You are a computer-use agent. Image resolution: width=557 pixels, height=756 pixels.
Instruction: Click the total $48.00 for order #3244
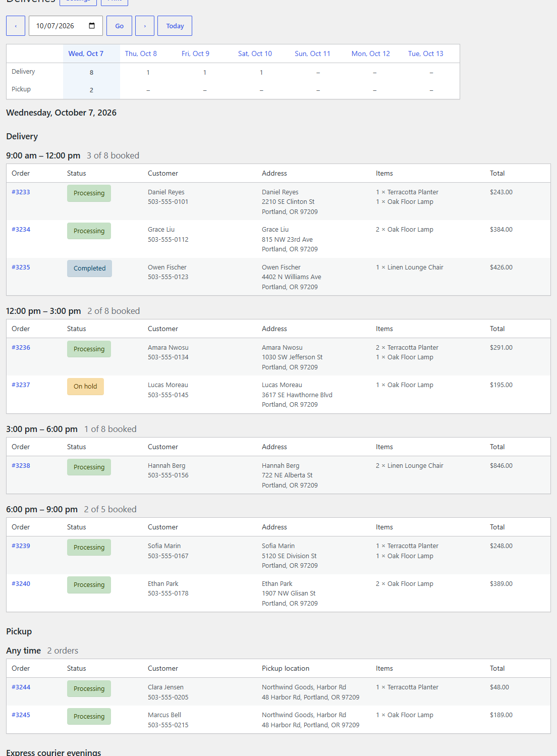pyautogui.click(x=499, y=687)
